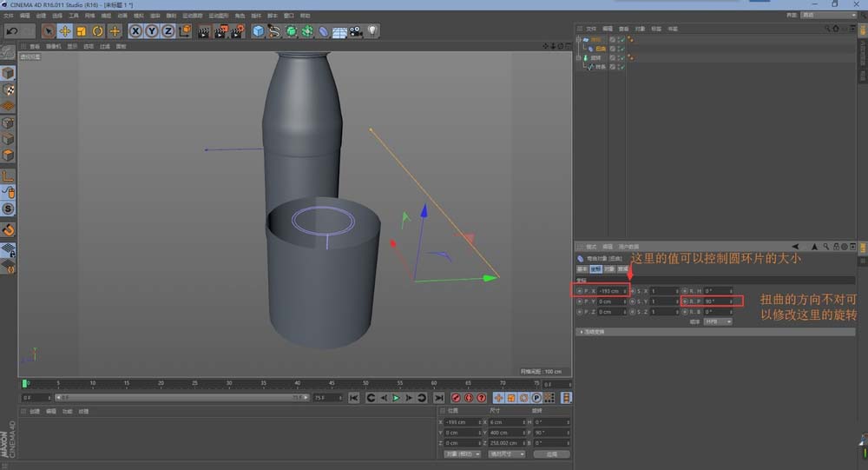
Task: Open the Deformer (bend) icon in toolbar
Action: tap(323, 31)
